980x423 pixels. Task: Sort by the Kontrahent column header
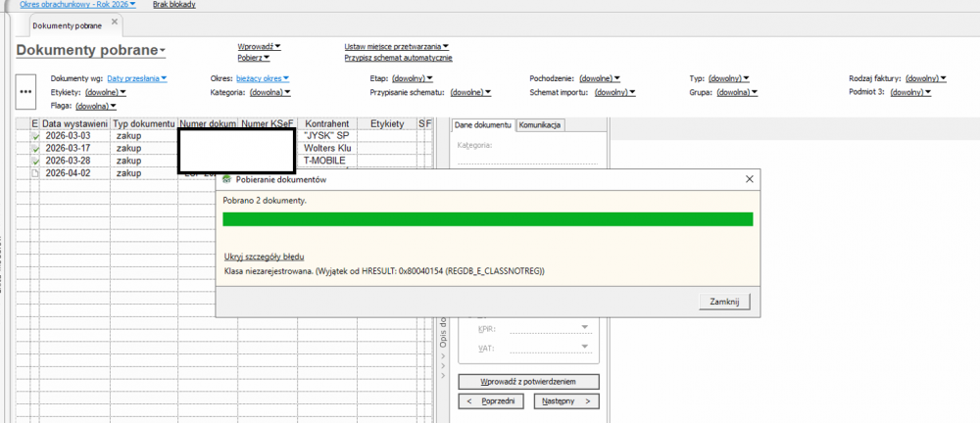(327, 124)
